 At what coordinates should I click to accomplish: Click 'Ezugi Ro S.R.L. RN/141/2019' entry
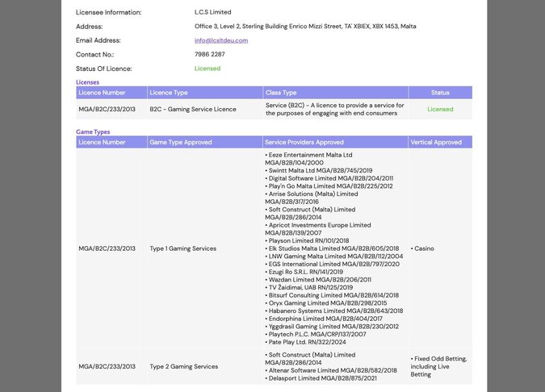304,272
